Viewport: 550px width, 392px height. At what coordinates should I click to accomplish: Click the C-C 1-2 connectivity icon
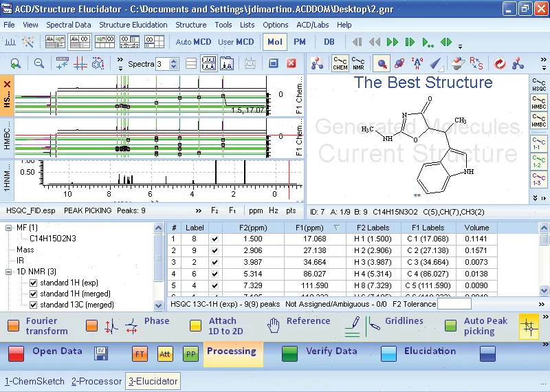coord(538,162)
